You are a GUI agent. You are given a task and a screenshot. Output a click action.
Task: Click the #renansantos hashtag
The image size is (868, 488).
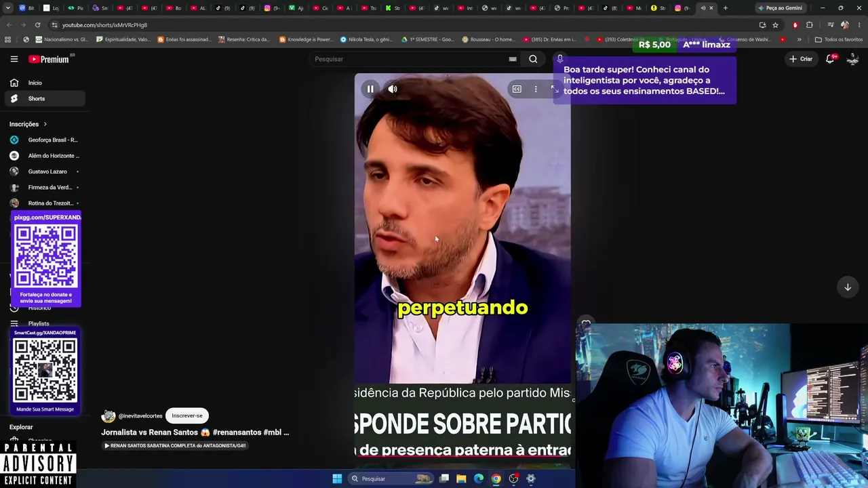pos(237,432)
